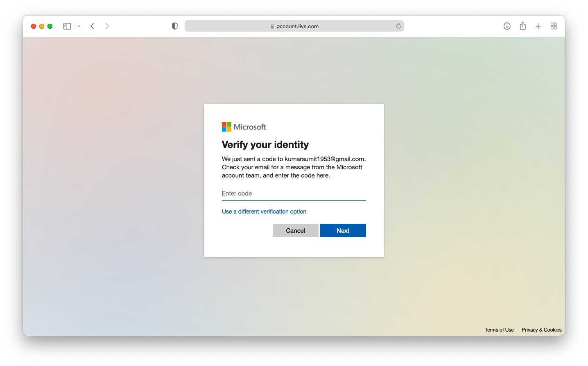Expand the sidebar chevron dropdown

pos(79,26)
